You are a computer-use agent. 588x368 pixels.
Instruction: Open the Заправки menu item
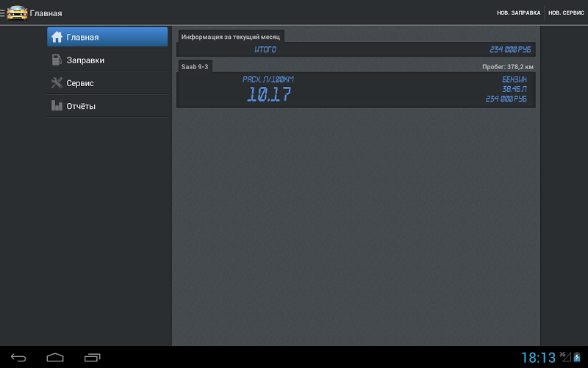(107, 60)
